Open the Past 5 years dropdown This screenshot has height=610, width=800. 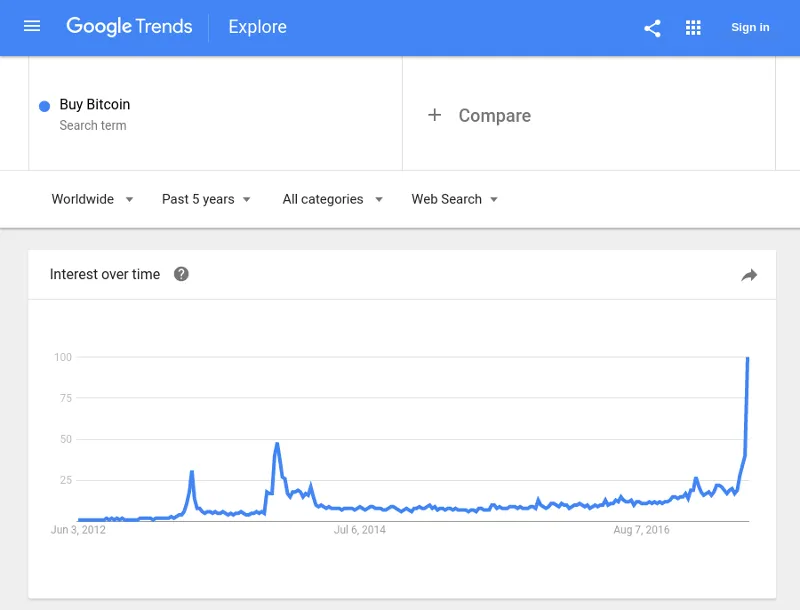tap(206, 199)
